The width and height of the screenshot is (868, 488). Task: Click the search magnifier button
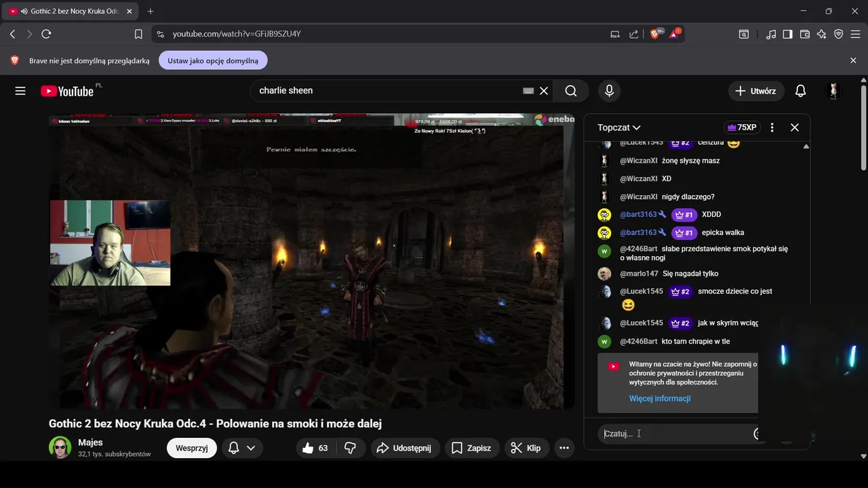(x=571, y=91)
